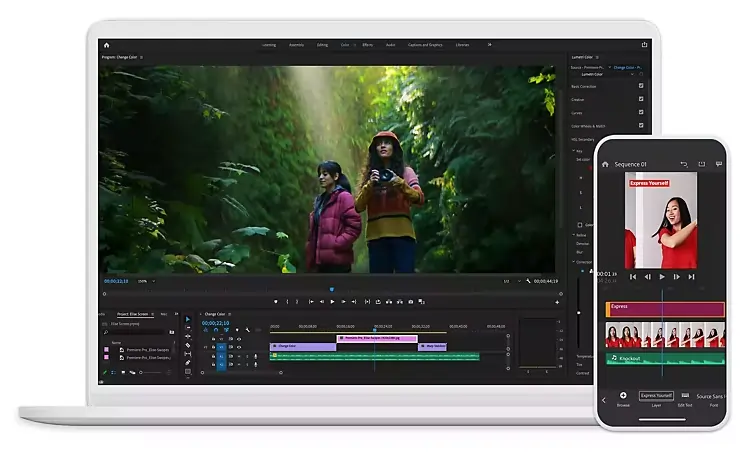Image resolution: width=748 pixels, height=452 pixels.
Task: Switch to the Color workspace tab
Action: tap(345, 45)
